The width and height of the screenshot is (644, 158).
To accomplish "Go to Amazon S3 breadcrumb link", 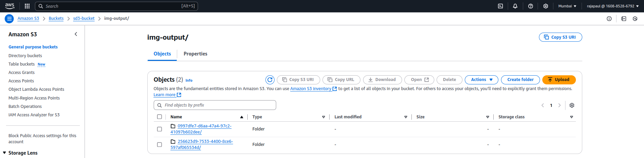I will point(28,18).
